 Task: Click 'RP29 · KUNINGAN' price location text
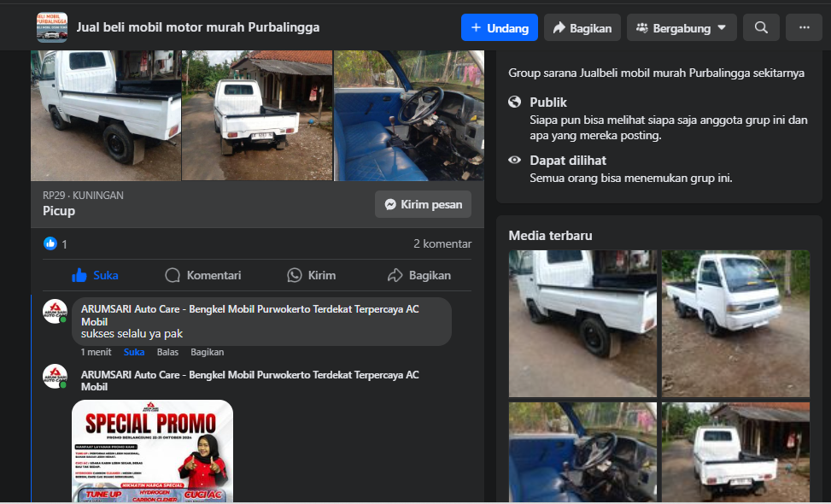click(x=83, y=195)
